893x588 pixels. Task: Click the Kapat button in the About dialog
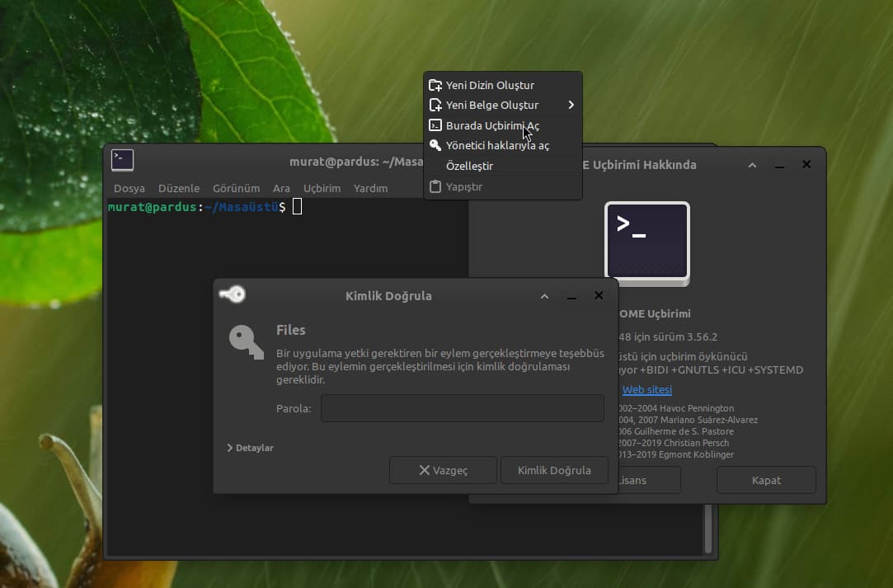[766, 480]
